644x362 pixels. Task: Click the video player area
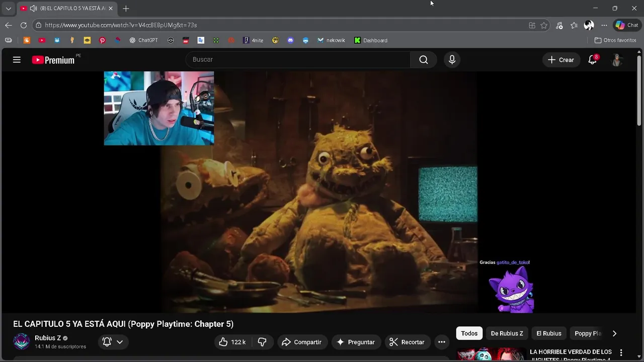(x=318, y=192)
